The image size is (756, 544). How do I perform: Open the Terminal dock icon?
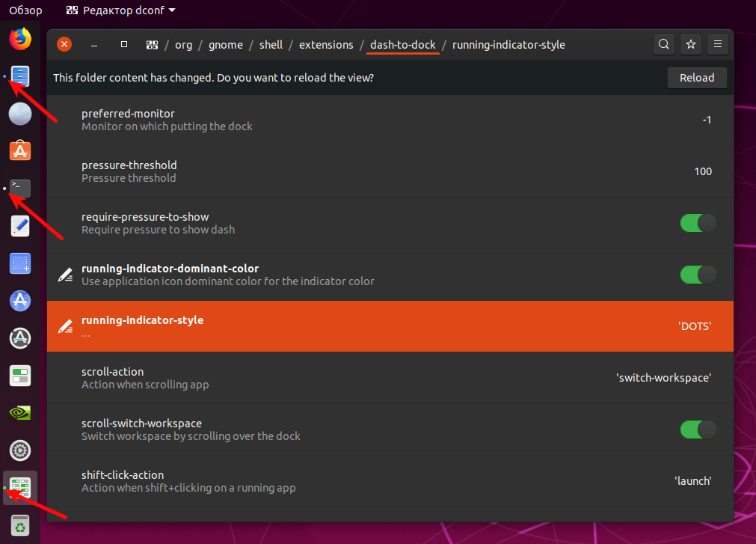(x=20, y=189)
